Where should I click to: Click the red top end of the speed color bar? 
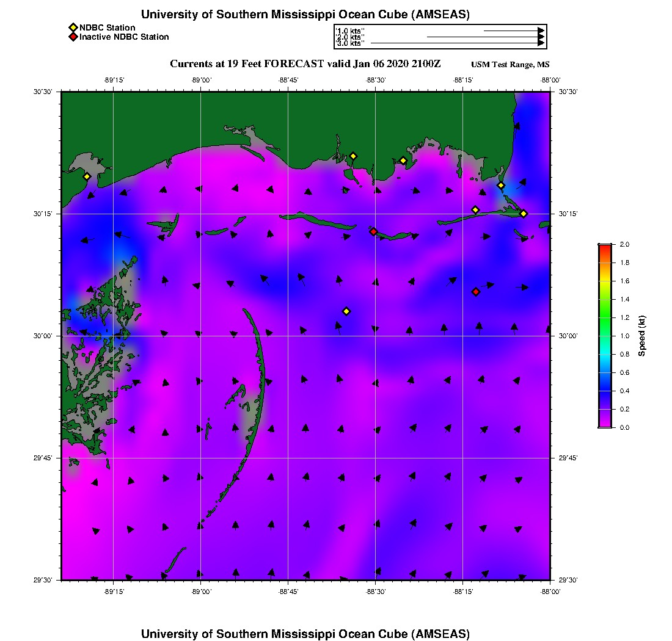tap(604, 247)
